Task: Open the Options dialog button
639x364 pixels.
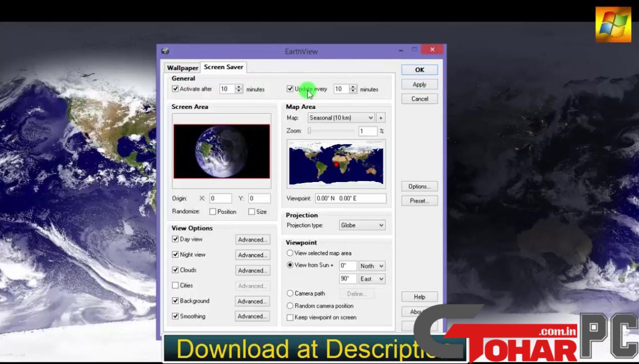Action: point(419,186)
